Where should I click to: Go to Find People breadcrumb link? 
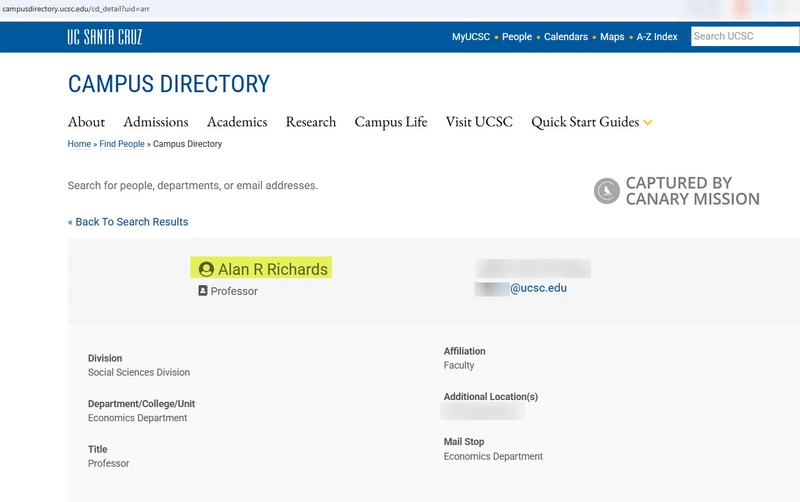(122, 144)
